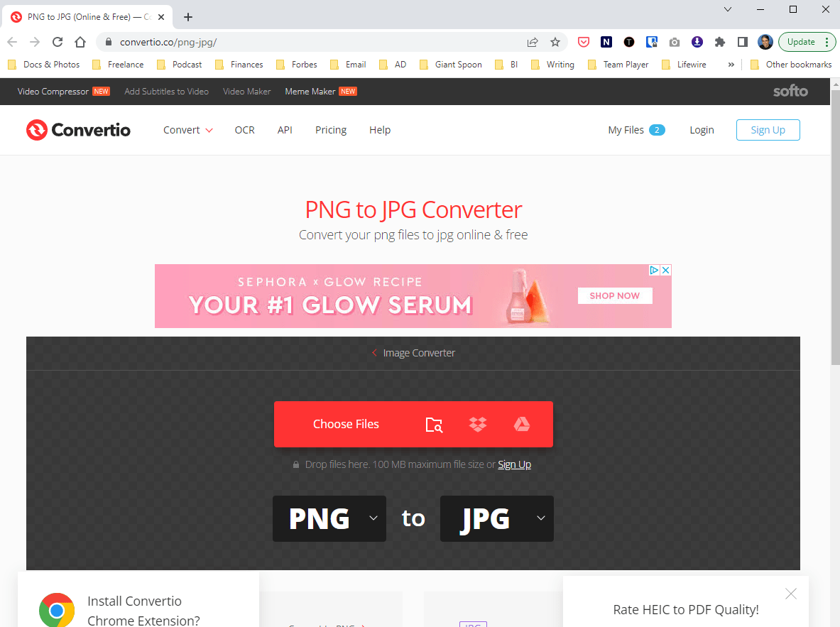This screenshot has width=840, height=627.
Task: Open the blue extension icon after T
Action: pos(651,42)
